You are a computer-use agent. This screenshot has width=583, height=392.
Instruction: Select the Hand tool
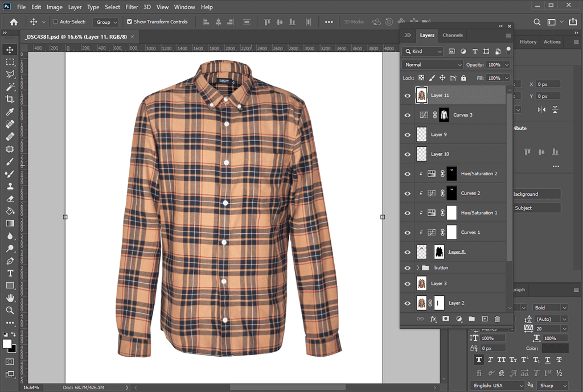10,298
